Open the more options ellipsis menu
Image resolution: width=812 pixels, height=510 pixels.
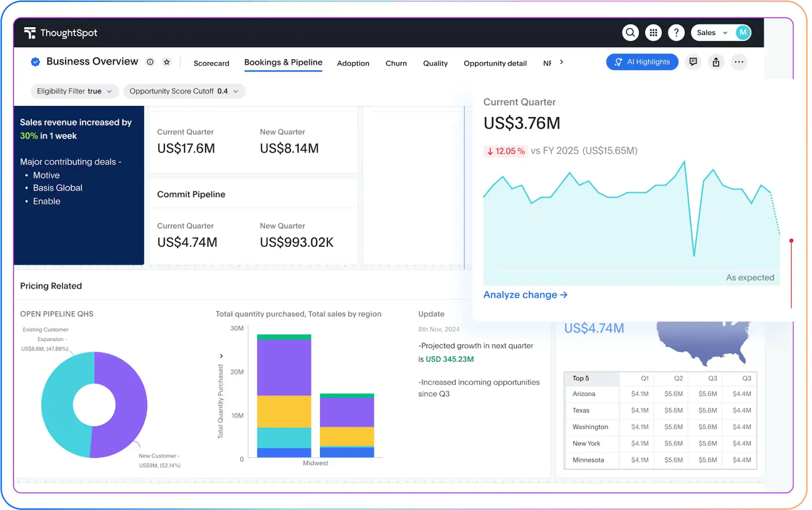[739, 62]
